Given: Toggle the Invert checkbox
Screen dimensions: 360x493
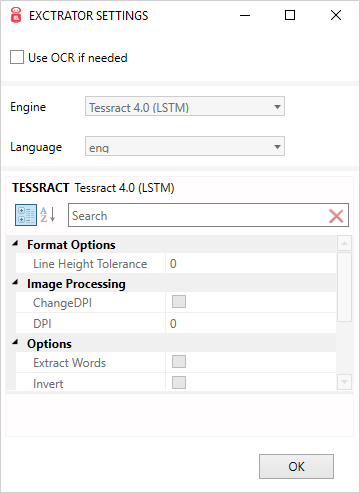Looking at the screenshot, I should click(179, 382).
